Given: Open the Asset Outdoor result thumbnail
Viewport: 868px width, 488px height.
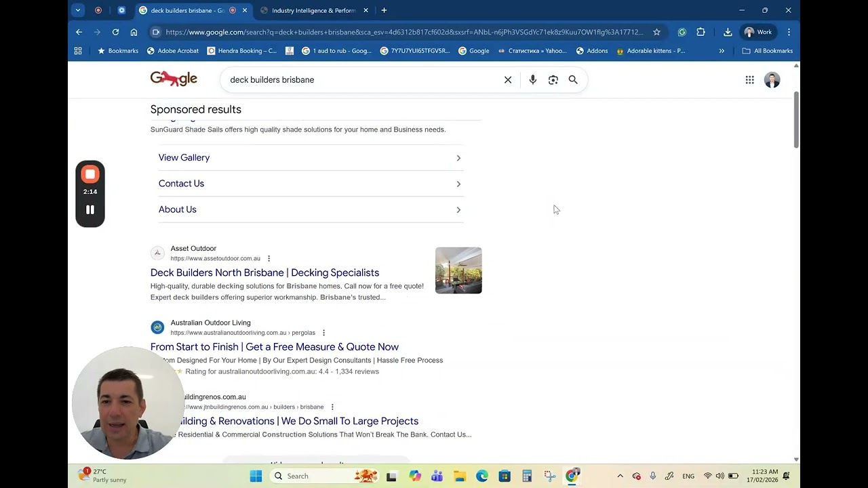Looking at the screenshot, I should [458, 270].
